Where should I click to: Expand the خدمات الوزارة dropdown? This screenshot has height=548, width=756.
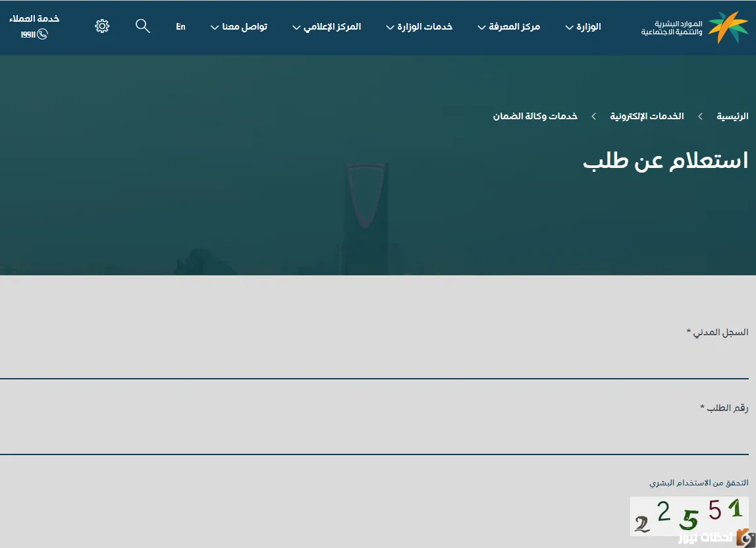(x=419, y=27)
